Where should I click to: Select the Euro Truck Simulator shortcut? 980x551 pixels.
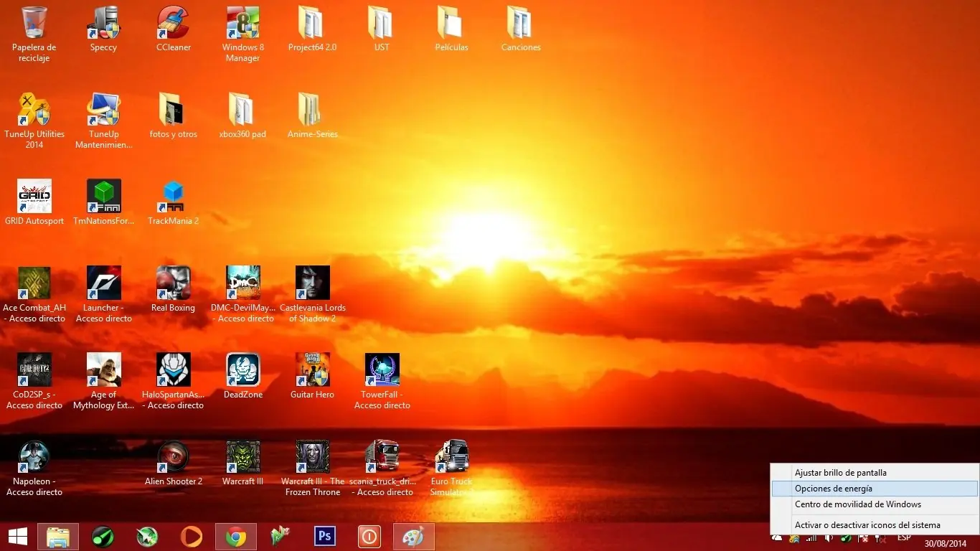pyautogui.click(x=451, y=468)
